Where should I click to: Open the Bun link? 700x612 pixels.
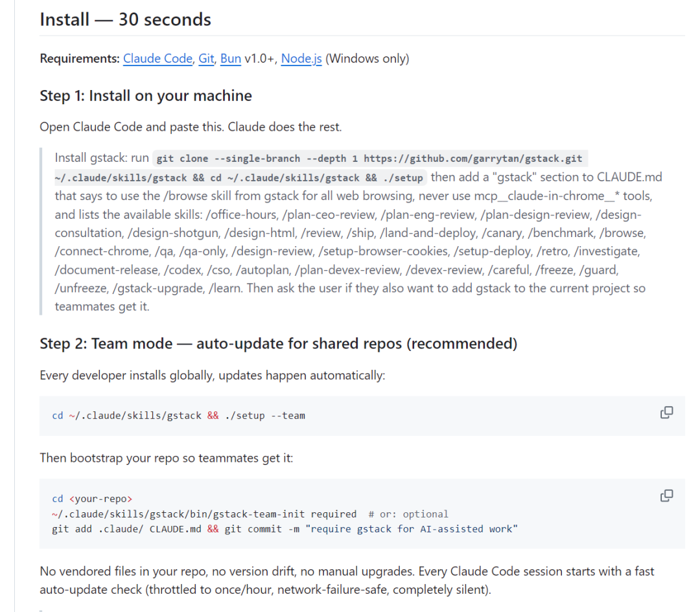230,59
